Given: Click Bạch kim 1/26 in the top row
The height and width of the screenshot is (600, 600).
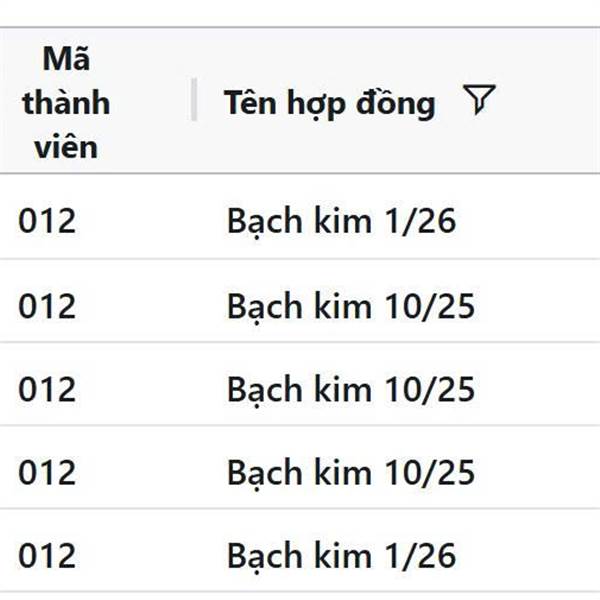Looking at the screenshot, I should (341, 222).
